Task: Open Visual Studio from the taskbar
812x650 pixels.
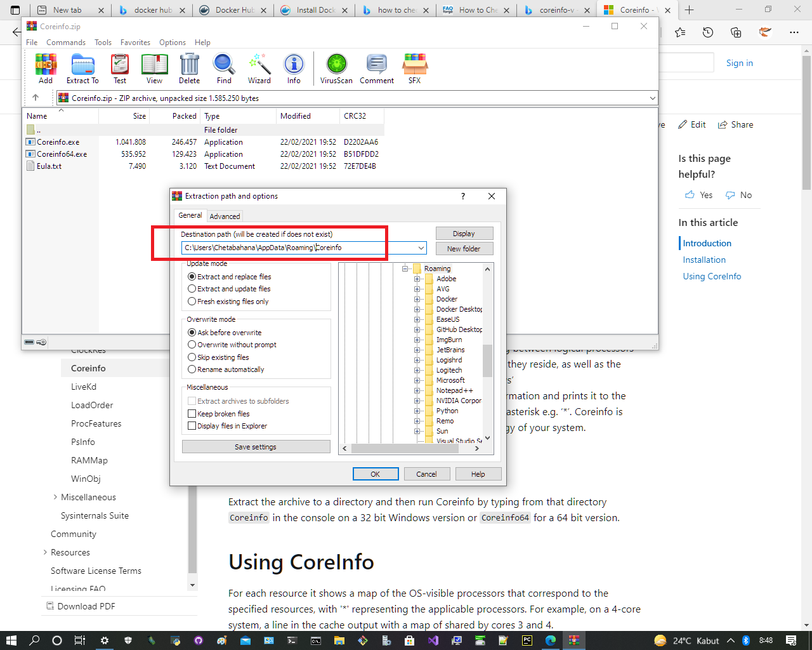Action: 433,640
